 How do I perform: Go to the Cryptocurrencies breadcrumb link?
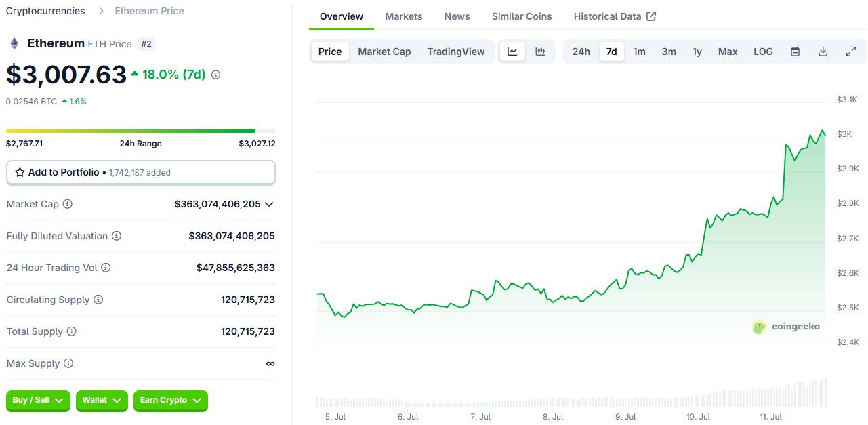(x=45, y=11)
